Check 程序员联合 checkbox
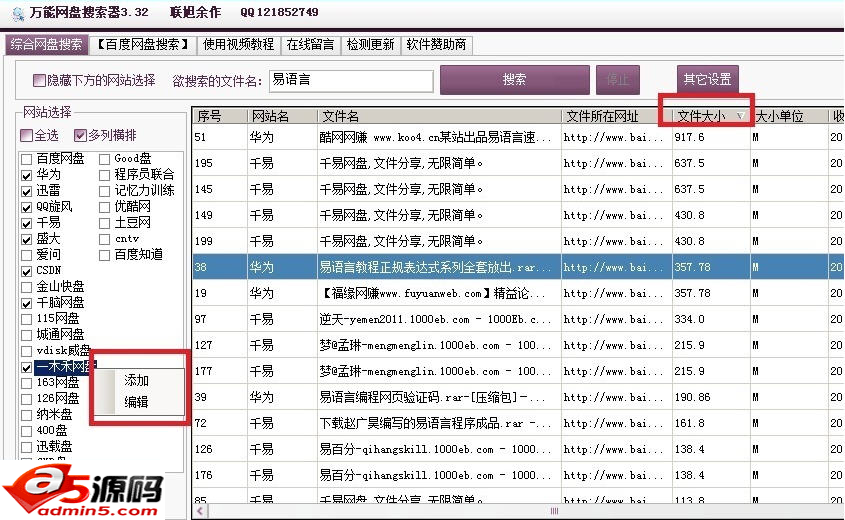The height and width of the screenshot is (520, 845). (105, 175)
